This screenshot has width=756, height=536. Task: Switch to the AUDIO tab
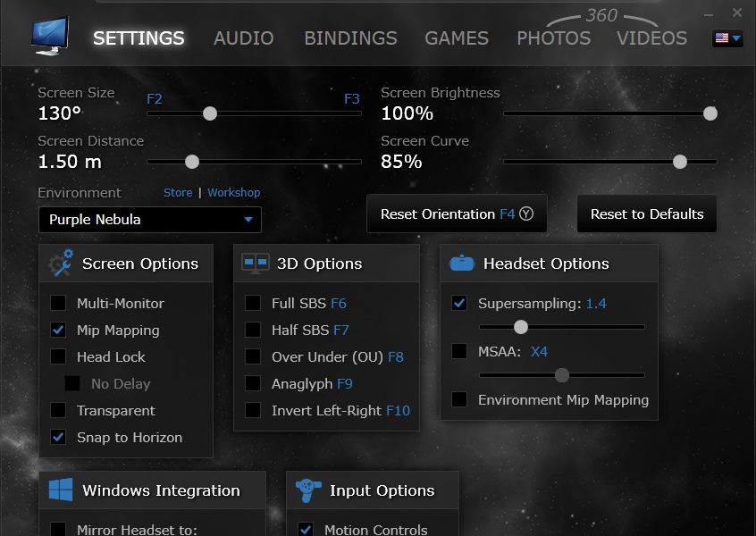243,38
